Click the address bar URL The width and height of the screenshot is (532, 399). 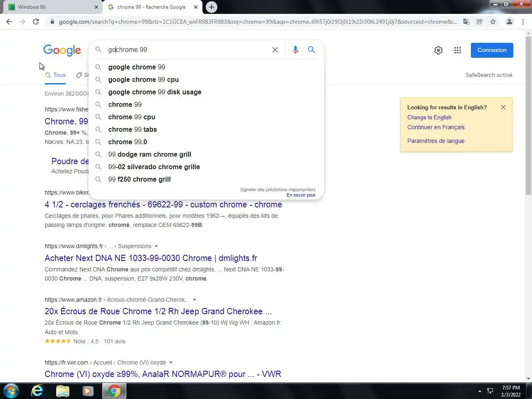pyautogui.click(x=258, y=22)
